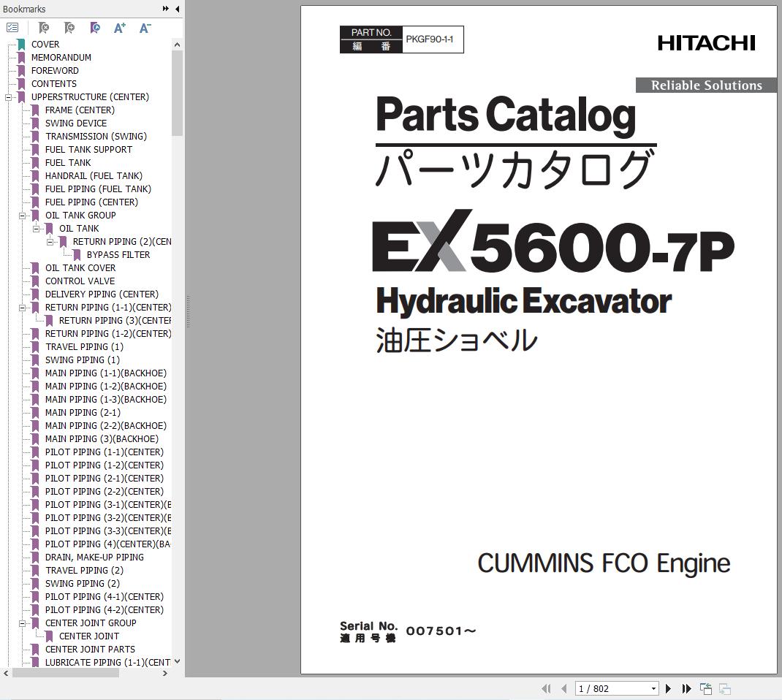The width and height of the screenshot is (782, 700).
Task: Select CENTER JOINT PARTS bookmark
Action: click(90, 649)
